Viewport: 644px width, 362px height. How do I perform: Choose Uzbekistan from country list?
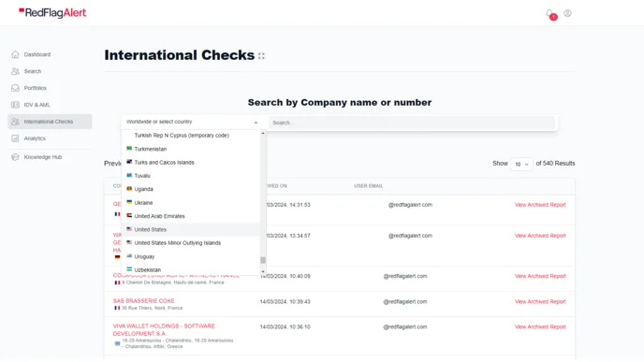(x=191, y=269)
